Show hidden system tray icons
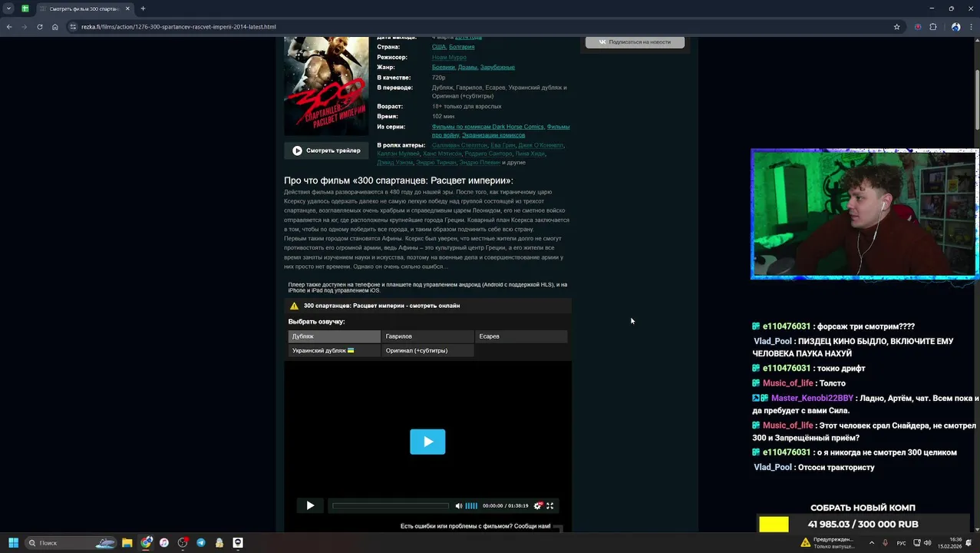Screen dimensions: 980x553 [x=871, y=543]
